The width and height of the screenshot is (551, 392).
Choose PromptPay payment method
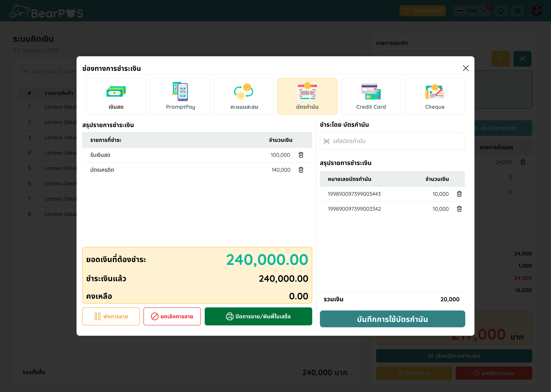click(x=180, y=96)
